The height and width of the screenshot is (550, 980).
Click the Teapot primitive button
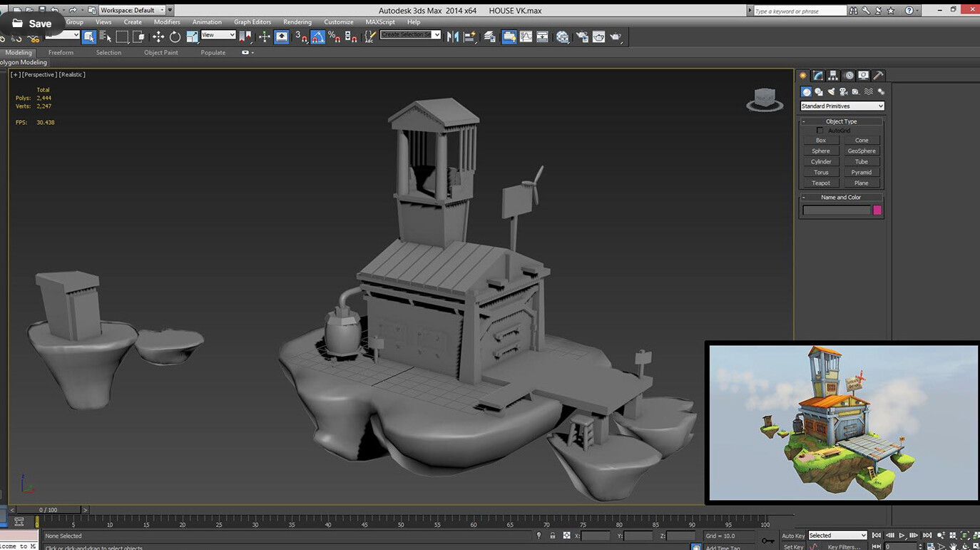820,183
